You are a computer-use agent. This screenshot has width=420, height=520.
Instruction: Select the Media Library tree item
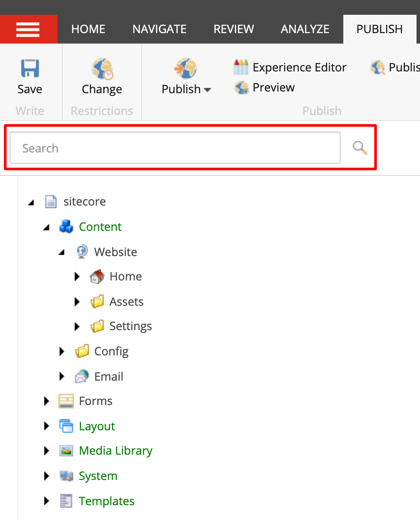click(116, 451)
